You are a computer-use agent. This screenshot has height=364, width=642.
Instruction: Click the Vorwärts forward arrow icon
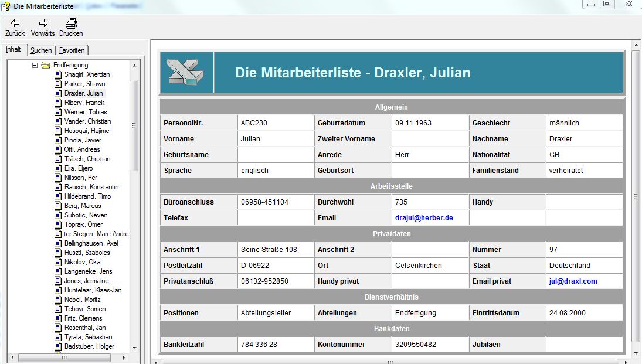43,23
